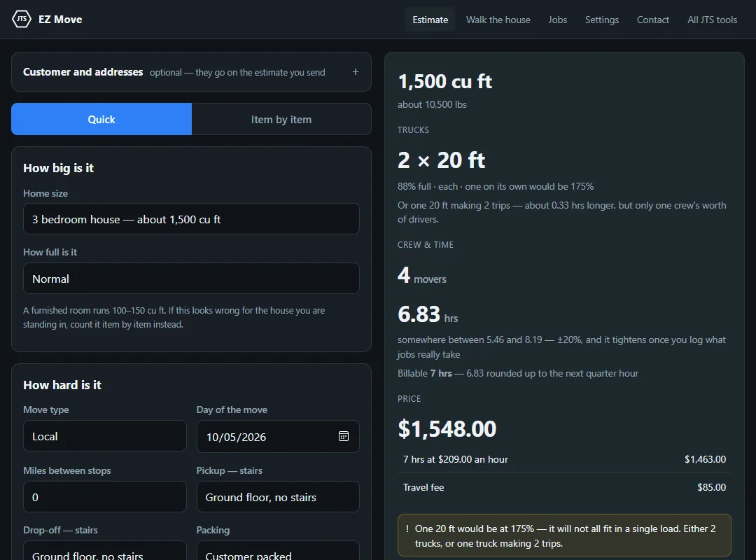Screen dimensions: 756x560
Task: Open the calendar picker icon in date field
Action: pos(343,437)
